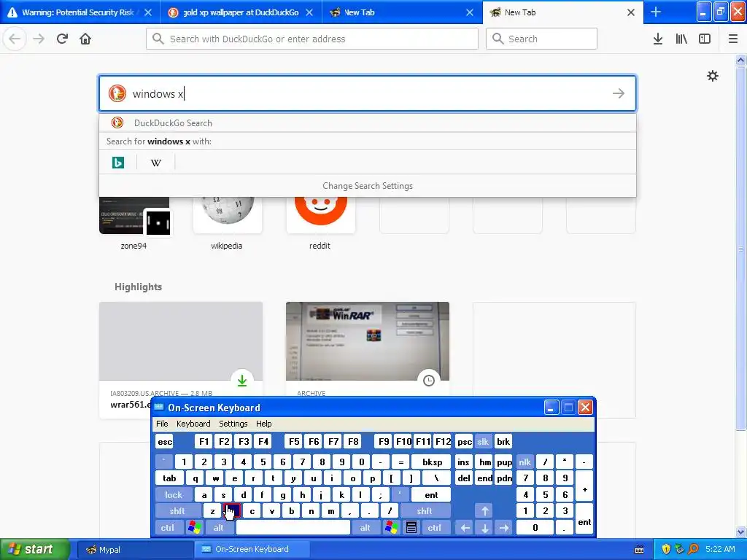Open the File menu in On-Screen Keyboard
The image size is (747, 560).
click(x=162, y=424)
